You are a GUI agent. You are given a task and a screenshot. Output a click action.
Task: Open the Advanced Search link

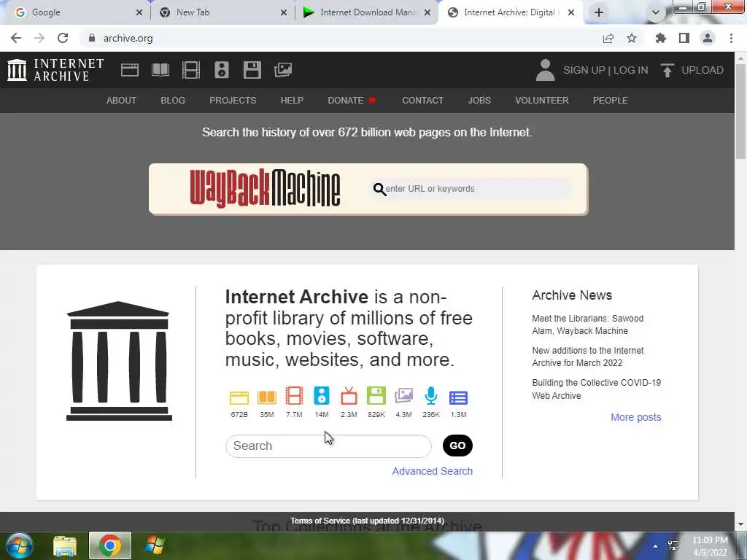[432, 471]
